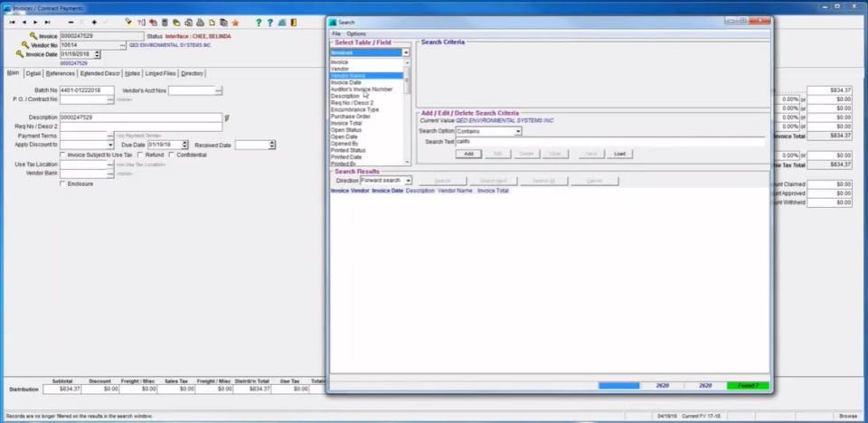The height and width of the screenshot is (423, 868).
Task: Open Options menu in Search window
Action: click(x=356, y=33)
